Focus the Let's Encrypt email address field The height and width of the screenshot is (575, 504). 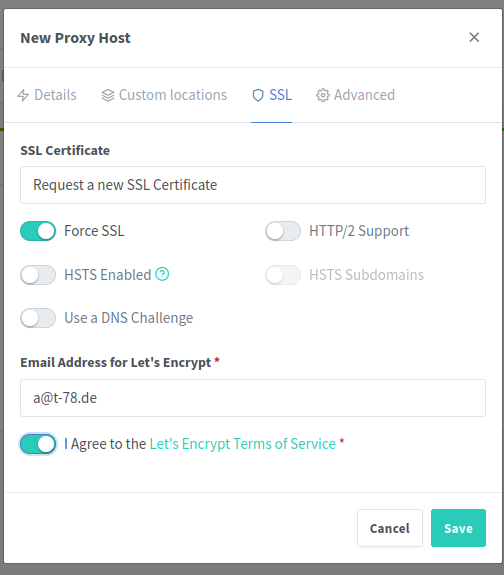pos(253,398)
